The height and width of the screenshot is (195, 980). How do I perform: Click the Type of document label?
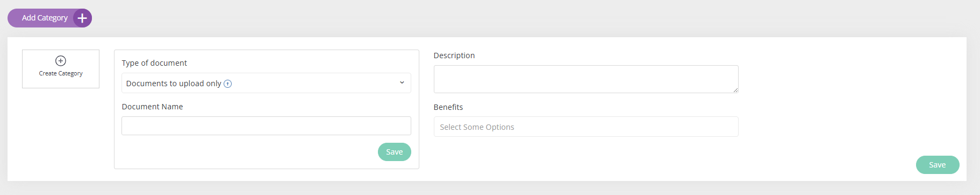pos(154,63)
